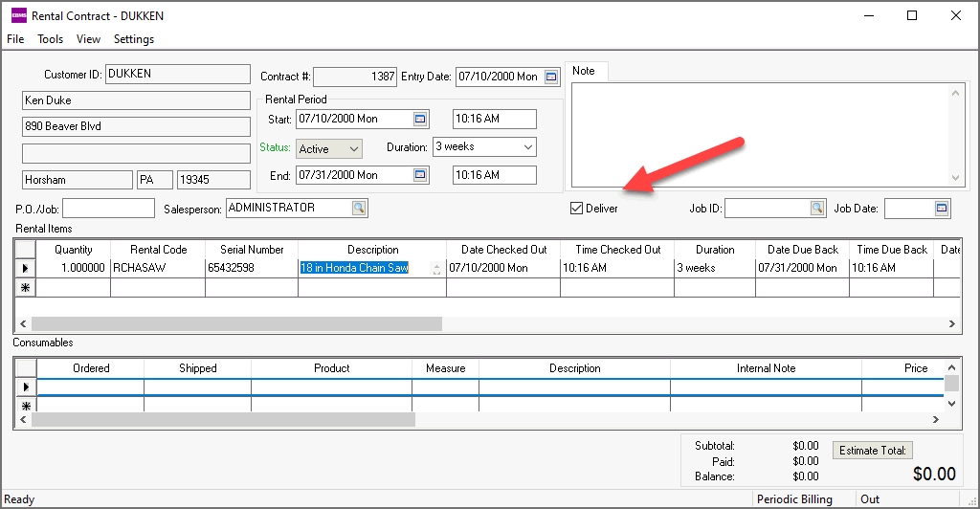Toggle the Deliver checkbox

tap(576, 209)
